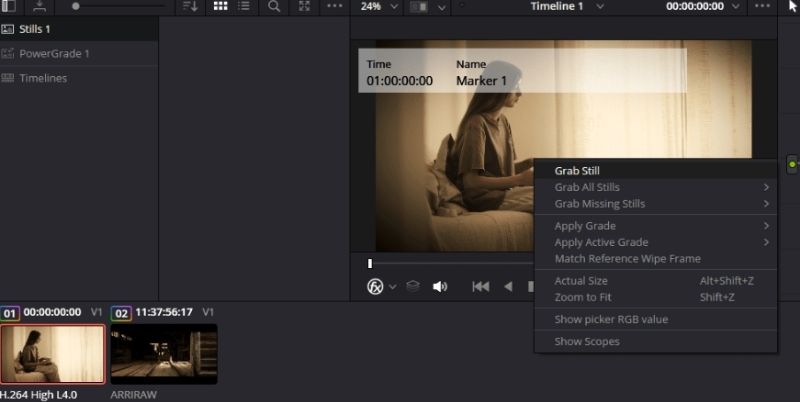
Task: Click the ARRIRAW codec label
Action: click(134, 395)
